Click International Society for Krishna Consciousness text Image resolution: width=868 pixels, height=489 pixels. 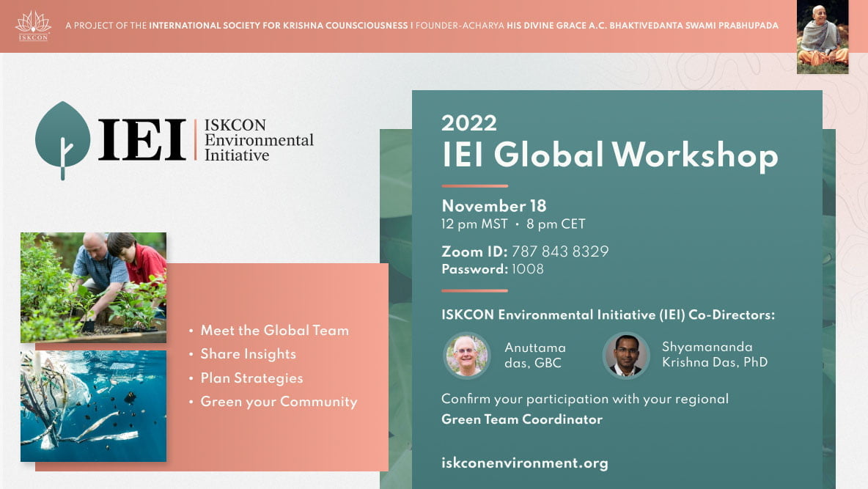279,26
